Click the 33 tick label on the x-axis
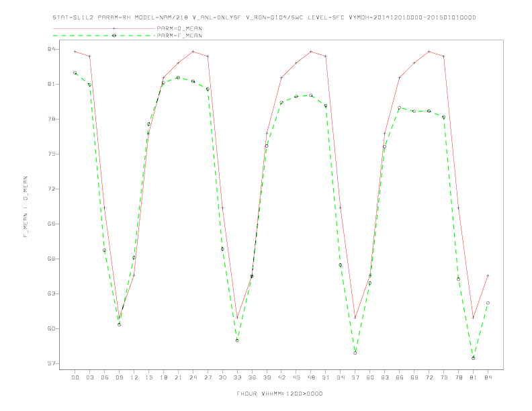Image resolution: width=532 pixels, height=411 pixels. (x=237, y=377)
